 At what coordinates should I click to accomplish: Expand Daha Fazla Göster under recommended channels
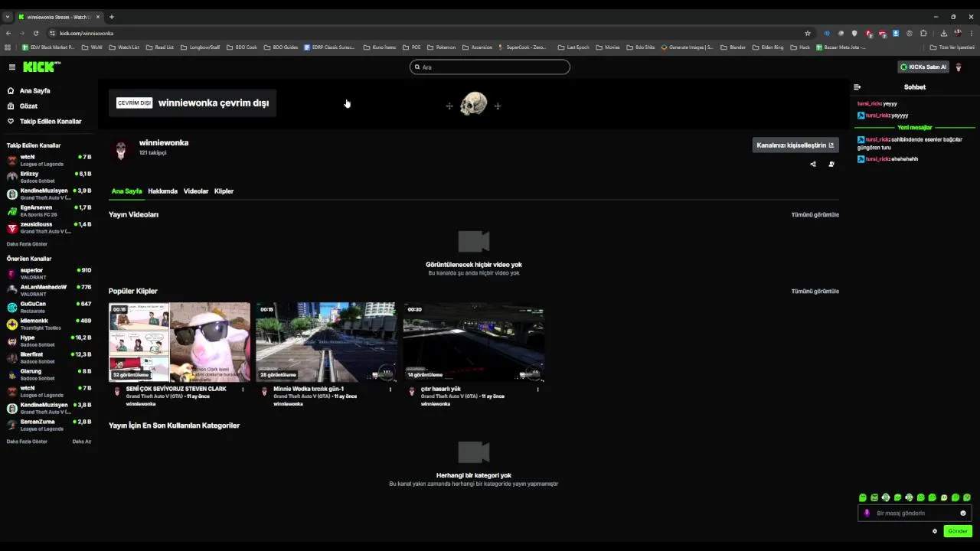click(x=27, y=442)
